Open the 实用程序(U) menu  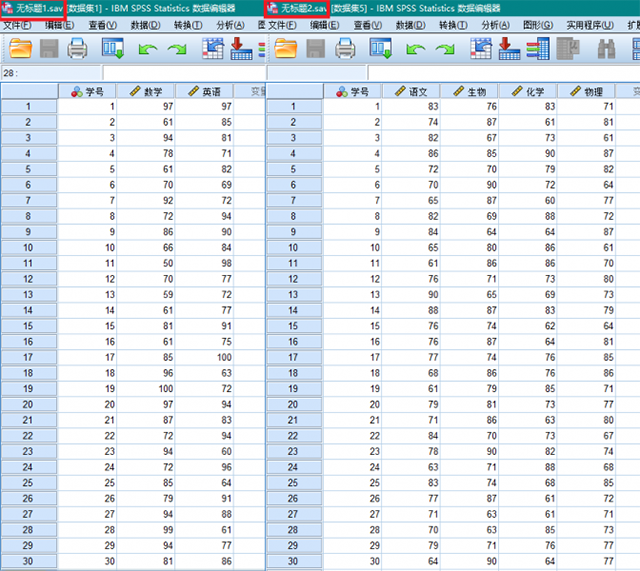[x=590, y=25]
